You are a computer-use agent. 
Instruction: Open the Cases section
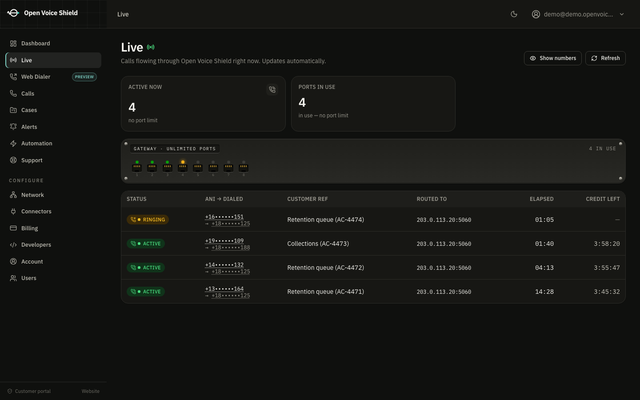pyautogui.click(x=53, y=110)
